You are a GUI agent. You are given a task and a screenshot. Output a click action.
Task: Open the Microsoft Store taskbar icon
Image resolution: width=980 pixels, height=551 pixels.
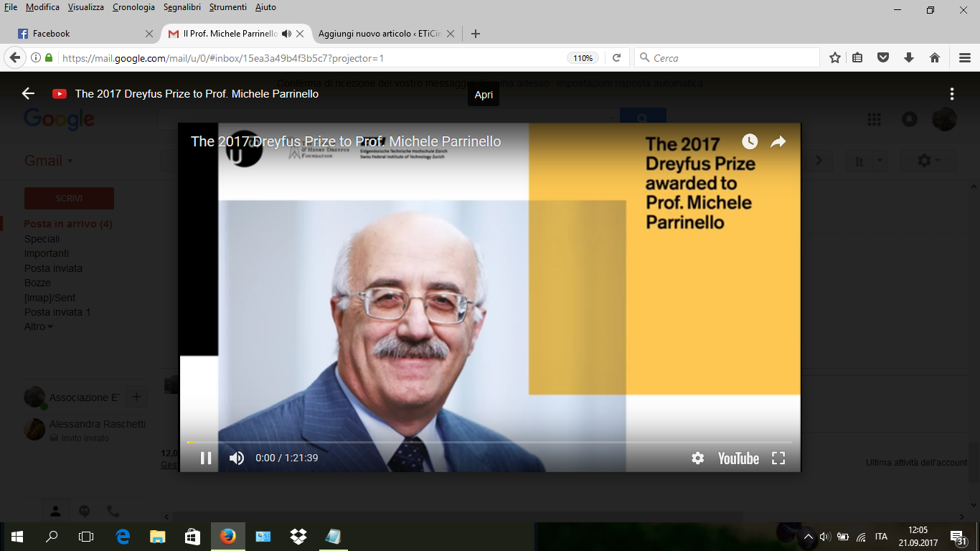click(x=192, y=537)
